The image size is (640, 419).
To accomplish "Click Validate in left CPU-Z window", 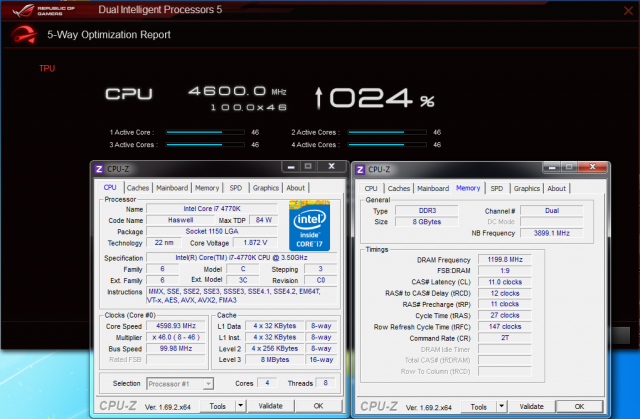I will pyautogui.click(x=270, y=406).
